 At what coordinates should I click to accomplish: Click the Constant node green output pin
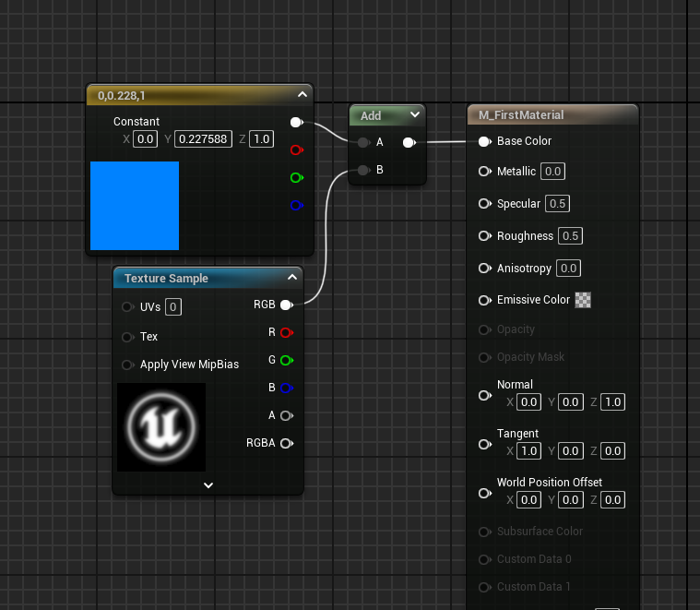click(296, 178)
